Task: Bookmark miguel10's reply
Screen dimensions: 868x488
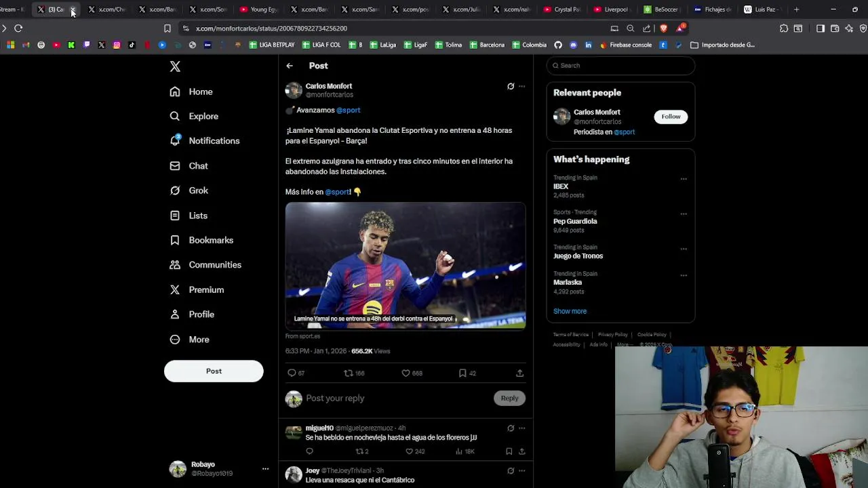Action: [509, 451]
